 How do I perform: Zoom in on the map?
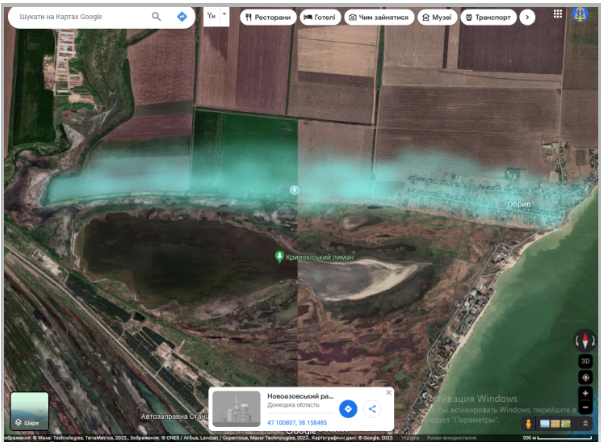click(x=586, y=394)
